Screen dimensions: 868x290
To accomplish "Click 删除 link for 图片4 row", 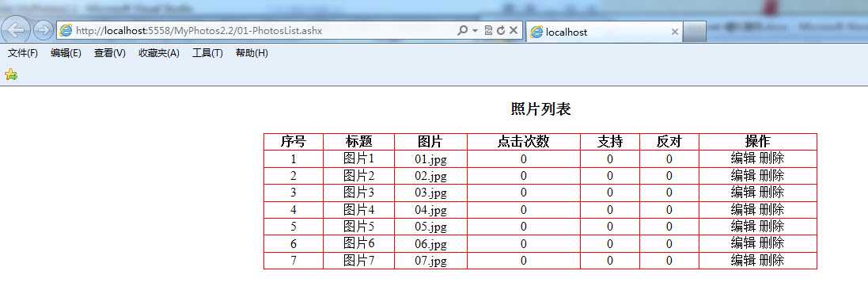I will coord(771,210).
